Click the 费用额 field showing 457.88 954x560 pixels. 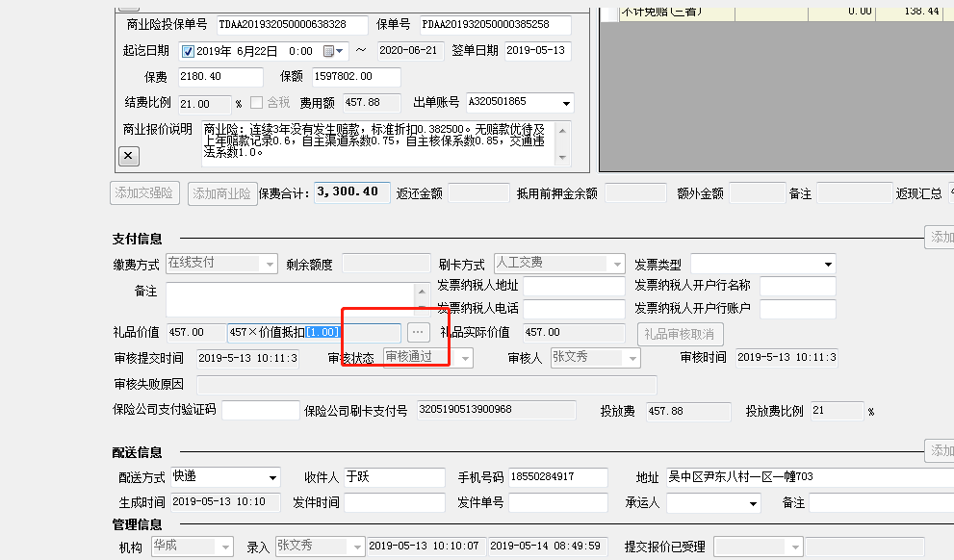click(372, 103)
